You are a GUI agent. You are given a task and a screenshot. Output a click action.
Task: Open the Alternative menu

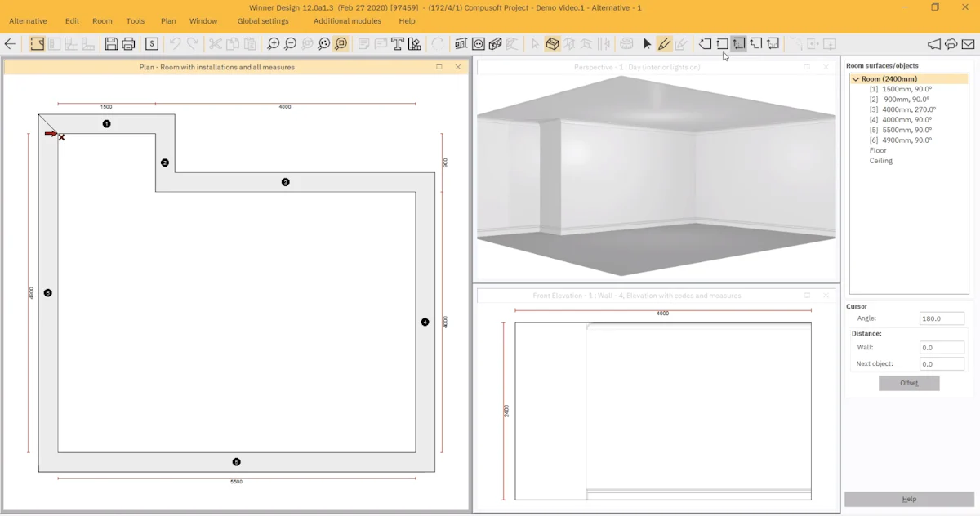(28, 21)
